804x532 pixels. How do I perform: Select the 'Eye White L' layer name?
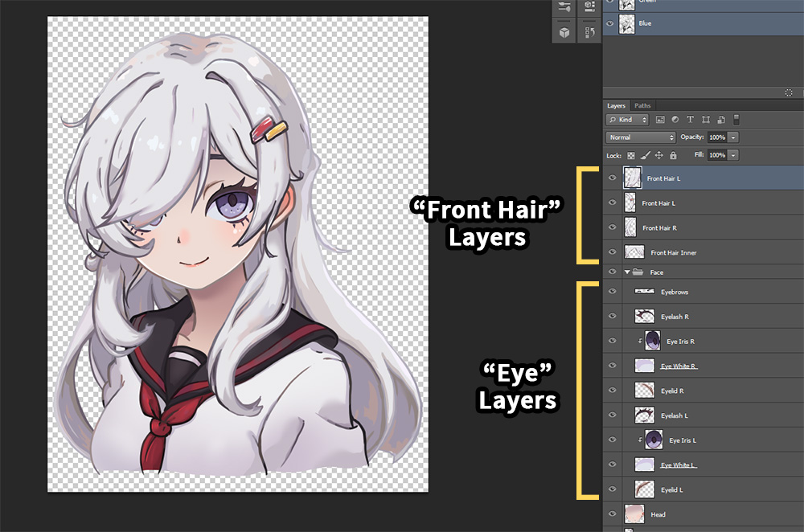point(678,464)
